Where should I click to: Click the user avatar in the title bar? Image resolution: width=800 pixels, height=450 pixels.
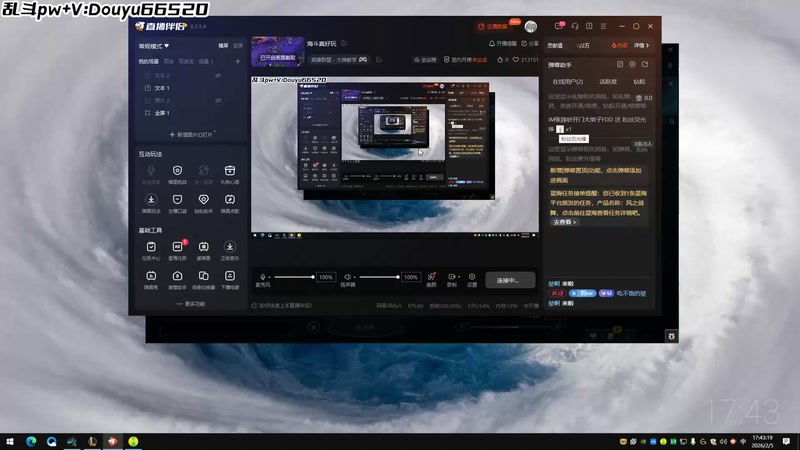(531, 27)
